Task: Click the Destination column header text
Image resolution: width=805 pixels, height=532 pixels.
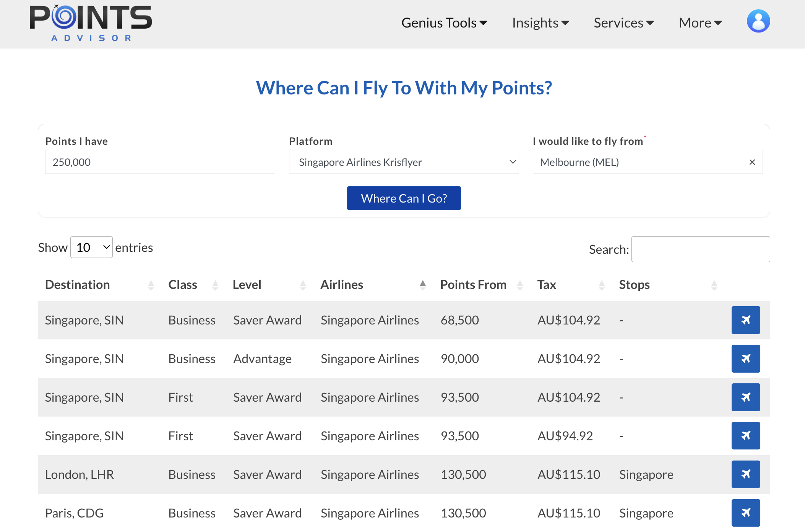Action: tap(77, 285)
